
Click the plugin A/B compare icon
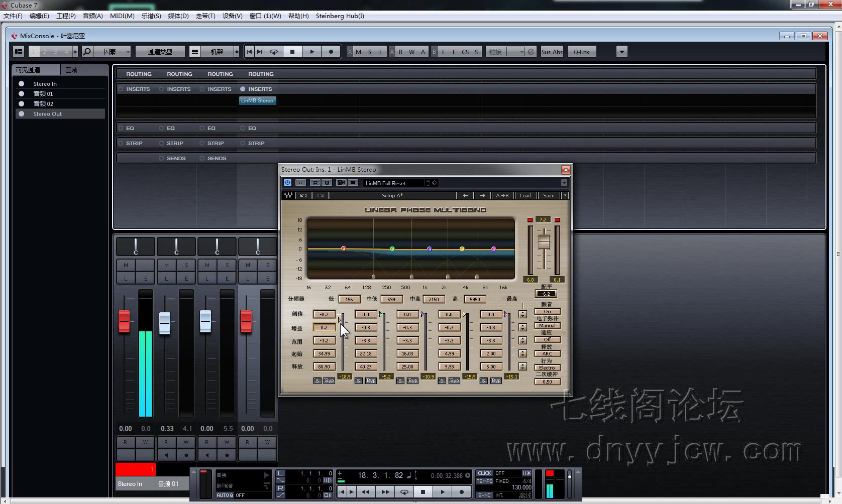tap(341, 183)
